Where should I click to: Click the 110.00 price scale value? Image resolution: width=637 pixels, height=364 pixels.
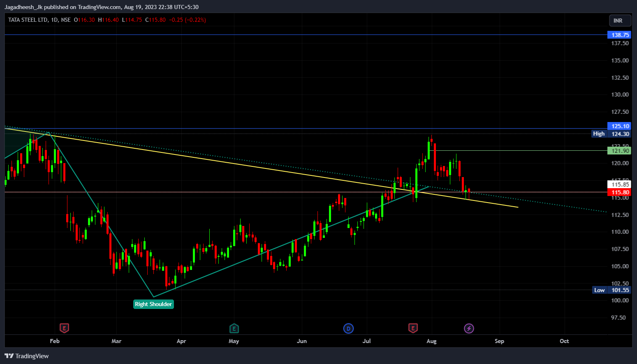tap(620, 232)
